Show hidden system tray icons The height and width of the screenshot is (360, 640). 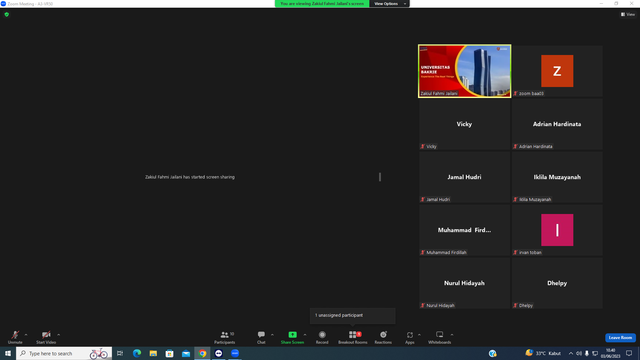[x=571, y=353]
